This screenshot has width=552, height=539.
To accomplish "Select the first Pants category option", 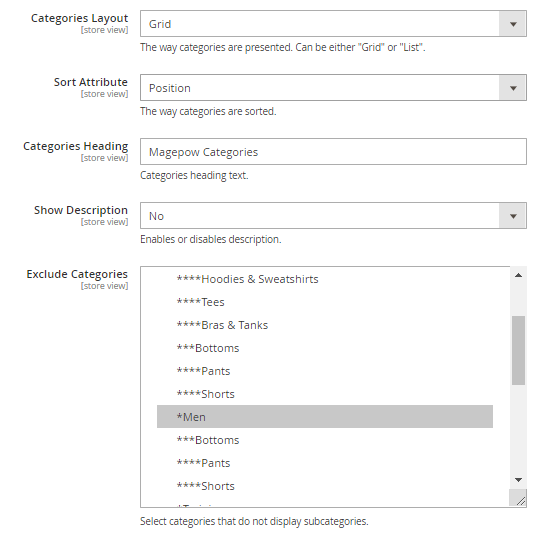I will tap(325, 371).
